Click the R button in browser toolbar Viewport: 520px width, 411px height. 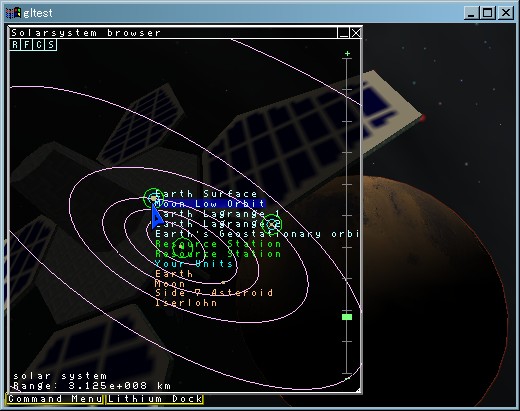(15, 44)
